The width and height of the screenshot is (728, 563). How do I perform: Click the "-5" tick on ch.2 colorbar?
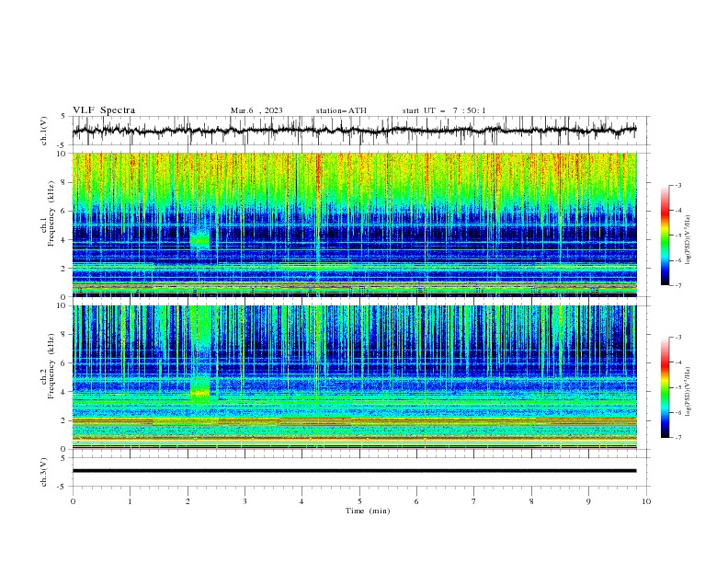(678, 387)
